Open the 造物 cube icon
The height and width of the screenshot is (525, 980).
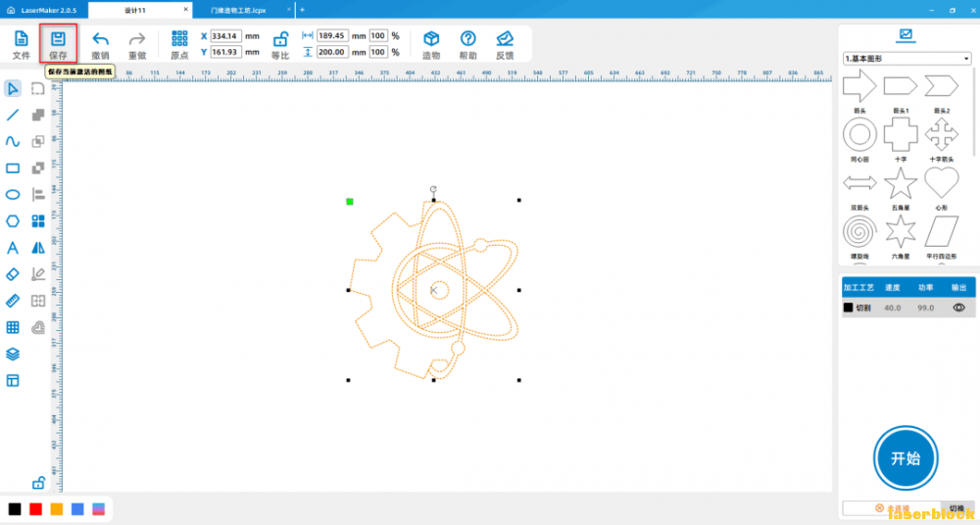click(431, 39)
